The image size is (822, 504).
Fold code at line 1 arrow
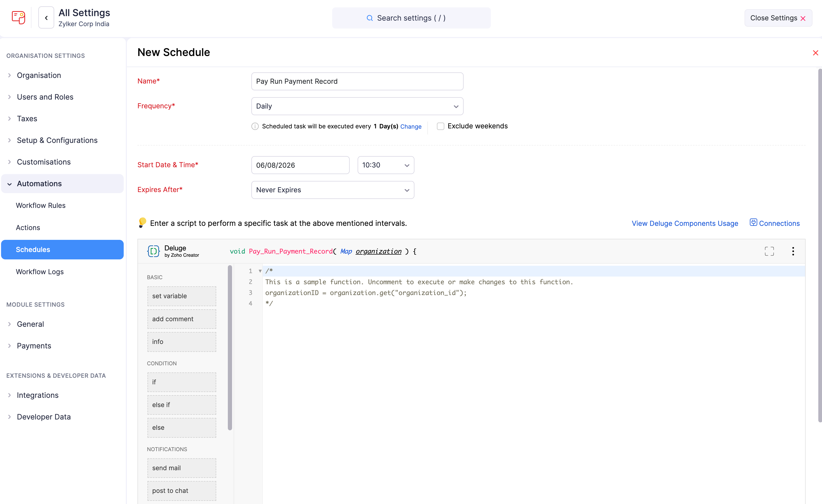tap(260, 271)
